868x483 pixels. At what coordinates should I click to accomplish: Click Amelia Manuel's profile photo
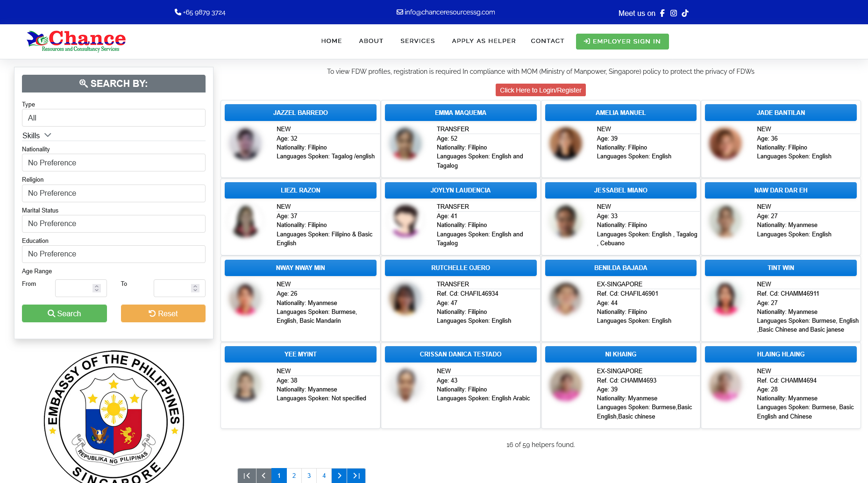coord(565,143)
